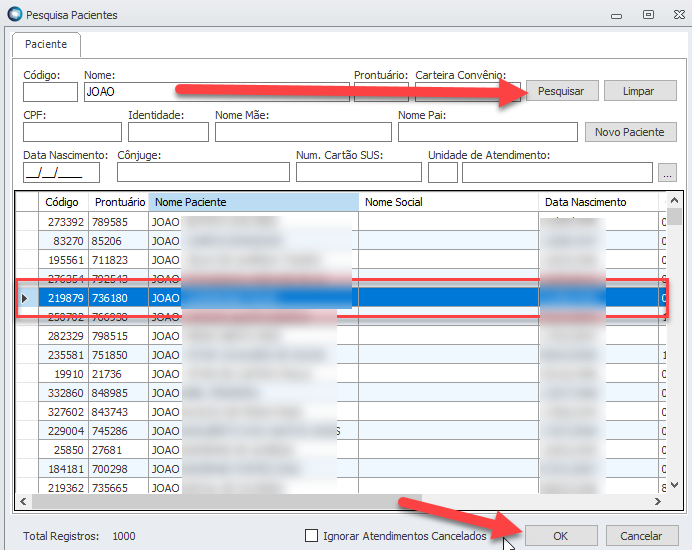This screenshot has width=692, height=550.
Task: Focus the Num. Cartão SUS field
Action: pyautogui.click(x=359, y=172)
